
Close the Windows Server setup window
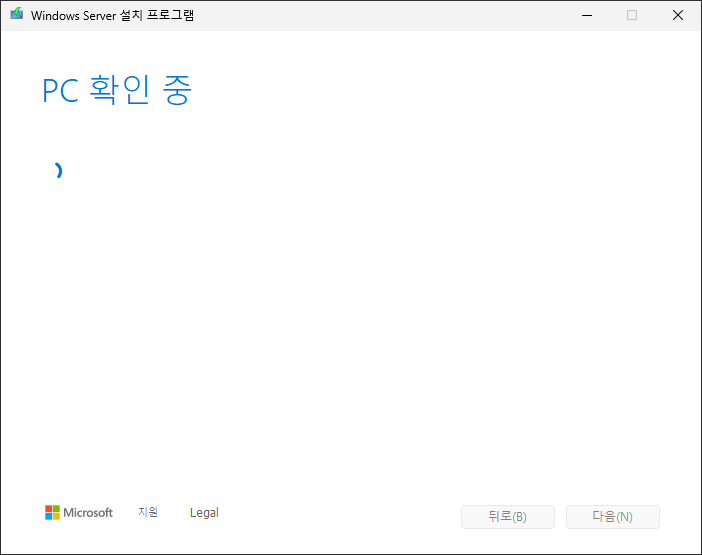pyautogui.click(x=678, y=15)
